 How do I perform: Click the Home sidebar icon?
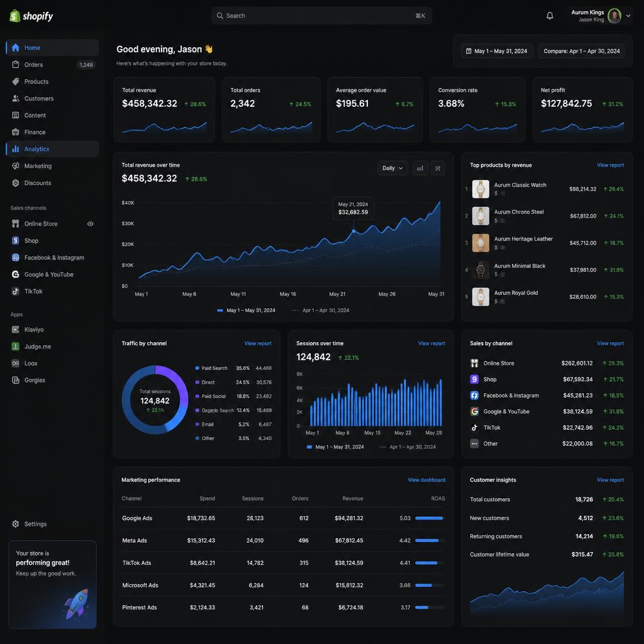pyautogui.click(x=16, y=48)
